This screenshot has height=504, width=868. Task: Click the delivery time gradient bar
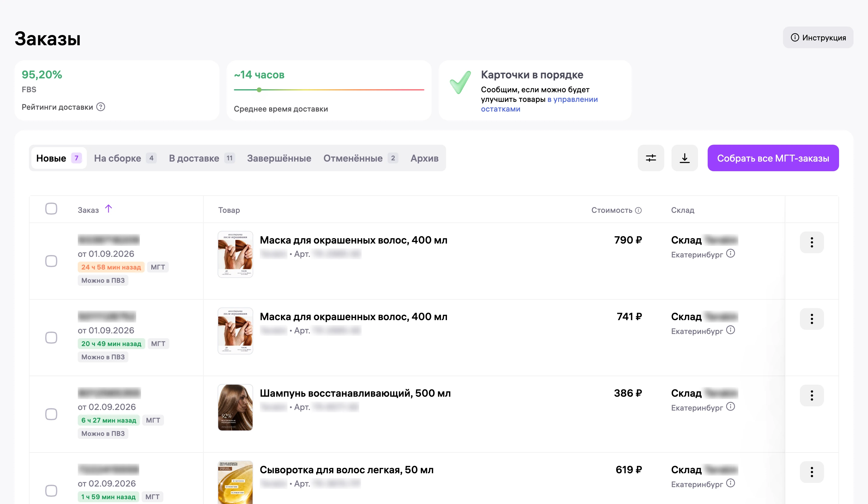click(x=329, y=90)
